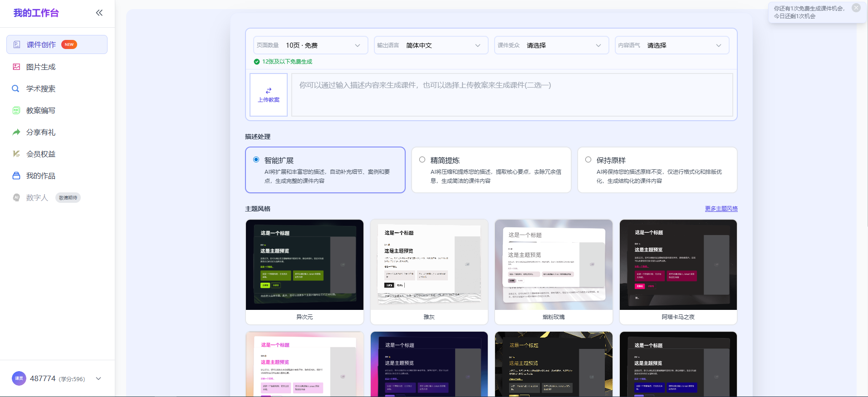868x397 pixels.
Task: Click the 上传教案 upload icon
Action: tap(269, 91)
